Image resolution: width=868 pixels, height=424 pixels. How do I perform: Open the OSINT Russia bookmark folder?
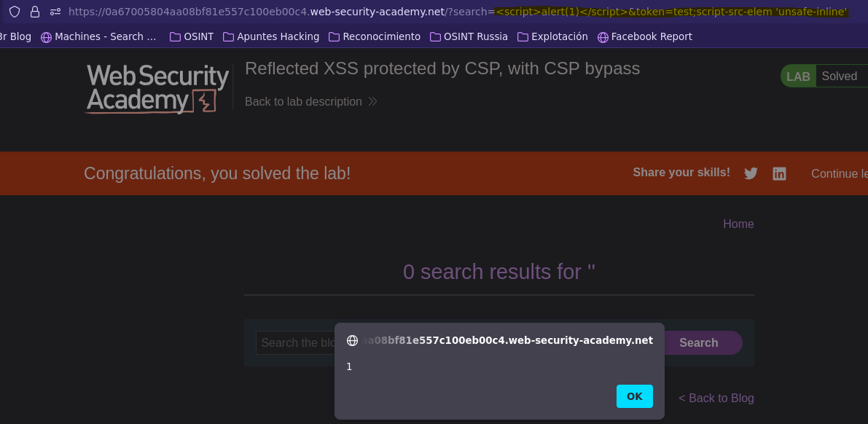469,36
